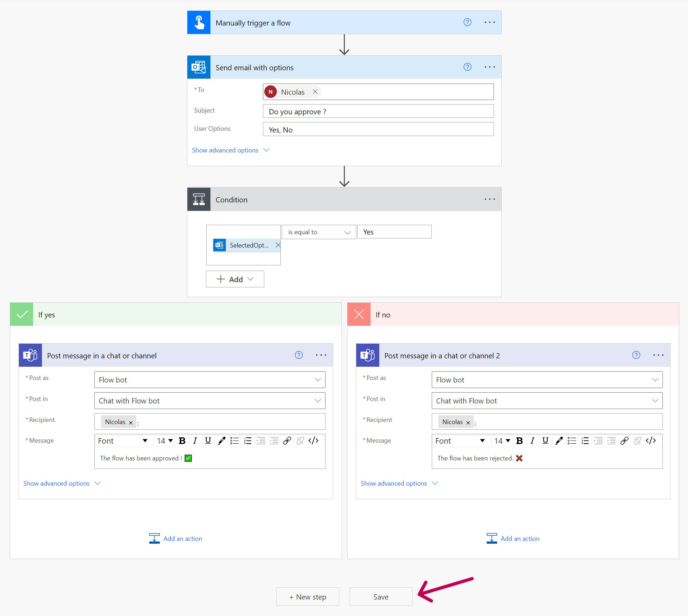Screen dimensions: 688x616
Task: Open the 'is equal to' operator dropdown
Action: (x=319, y=232)
